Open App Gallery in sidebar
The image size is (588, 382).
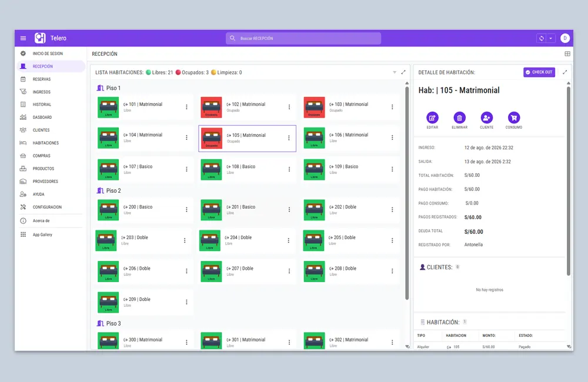tap(51, 234)
